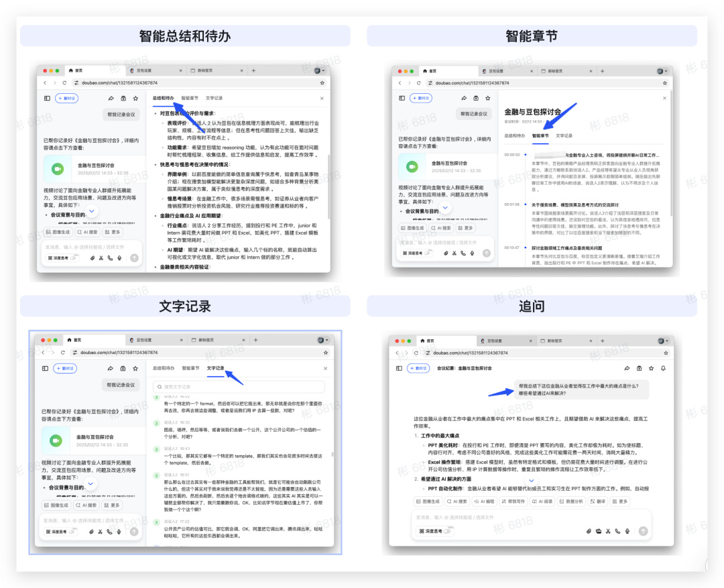Click the share arrow icon above the summary
The image size is (724, 588).
(111, 98)
